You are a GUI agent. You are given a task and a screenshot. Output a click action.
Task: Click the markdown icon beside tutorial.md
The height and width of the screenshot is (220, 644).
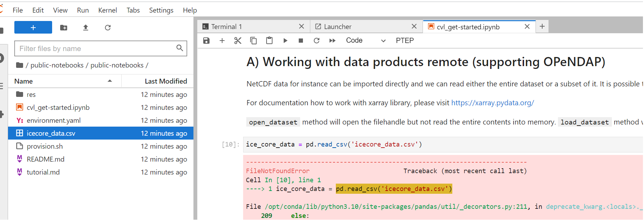click(20, 172)
